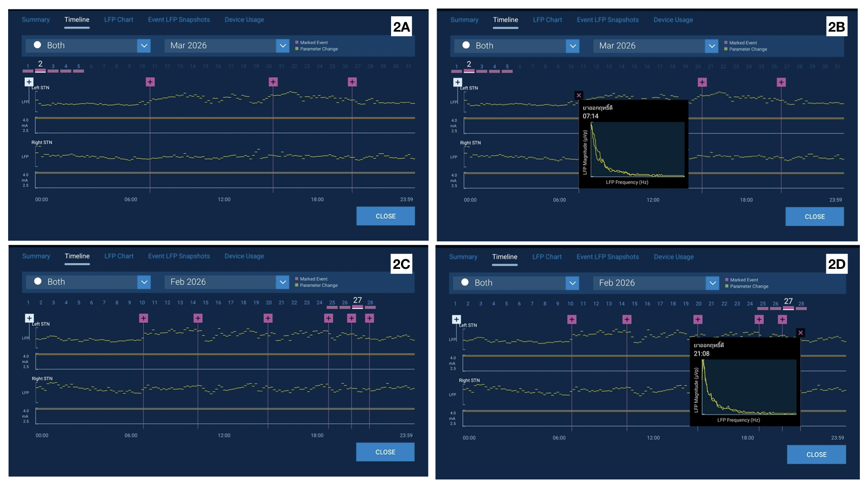Expand the Mar 2026 month dropdown in 2A
The width and height of the screenshot is (868, 488).
point(283,46)
